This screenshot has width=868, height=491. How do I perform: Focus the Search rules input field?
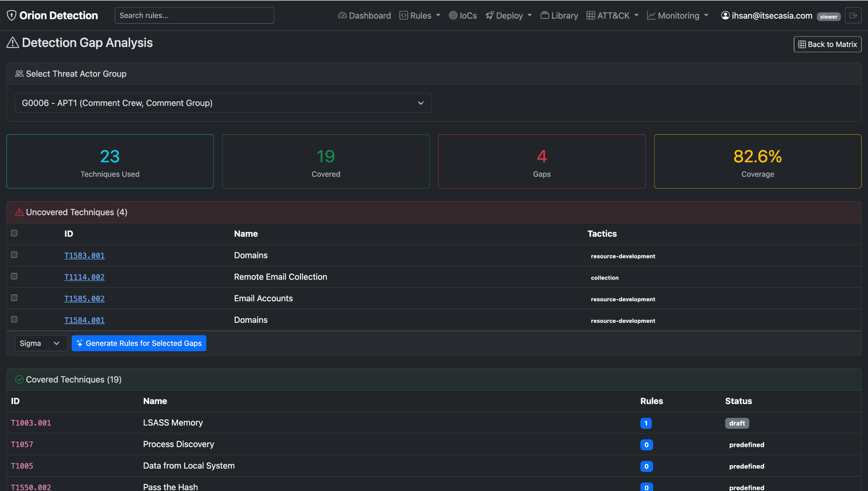coord(195,16)
